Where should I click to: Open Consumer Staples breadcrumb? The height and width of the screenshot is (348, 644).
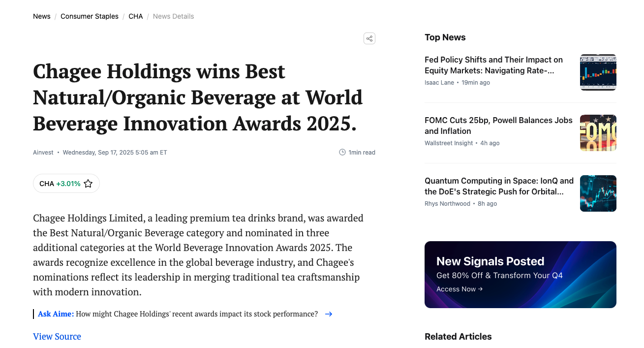point(90,16)
